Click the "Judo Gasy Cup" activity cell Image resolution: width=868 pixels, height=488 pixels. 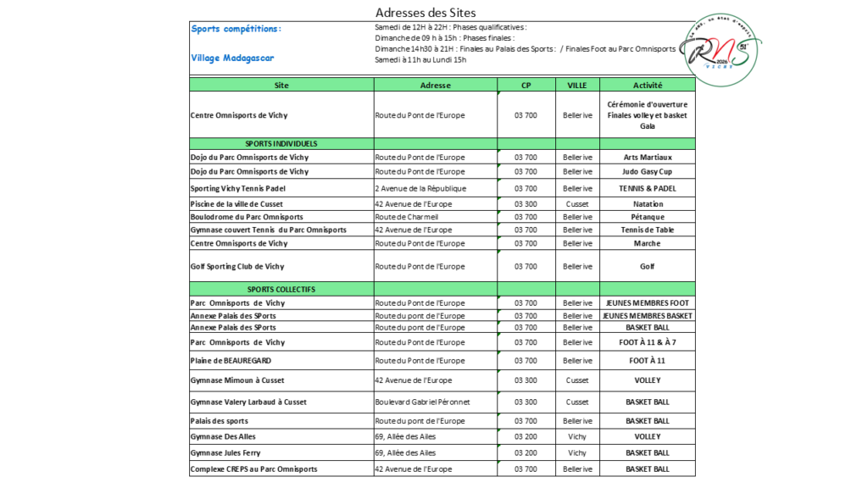click(x=648, y=171)
